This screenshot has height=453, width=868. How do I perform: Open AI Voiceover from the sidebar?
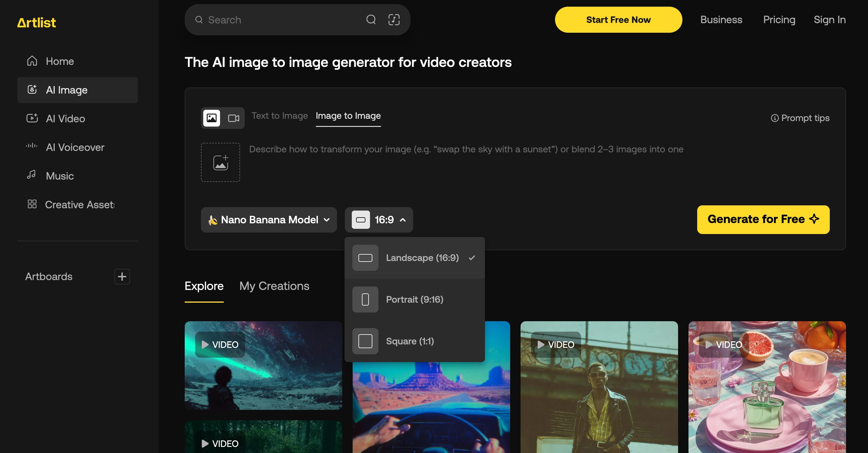click(x=75, y=147)
